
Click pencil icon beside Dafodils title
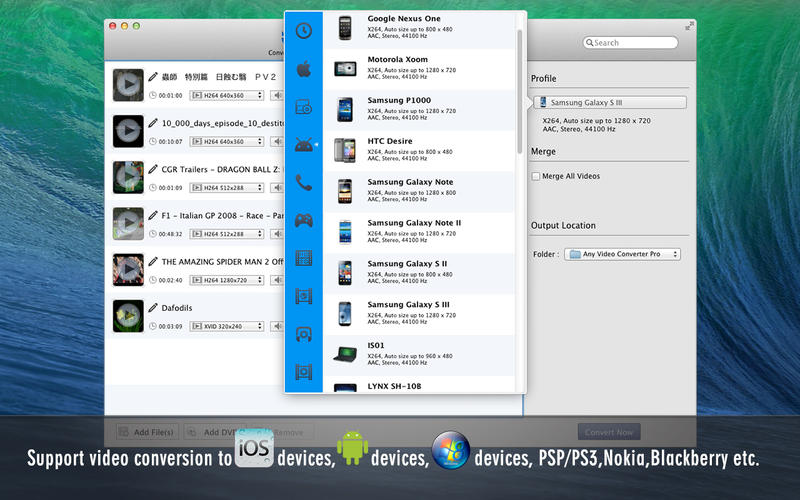(153, 308)
